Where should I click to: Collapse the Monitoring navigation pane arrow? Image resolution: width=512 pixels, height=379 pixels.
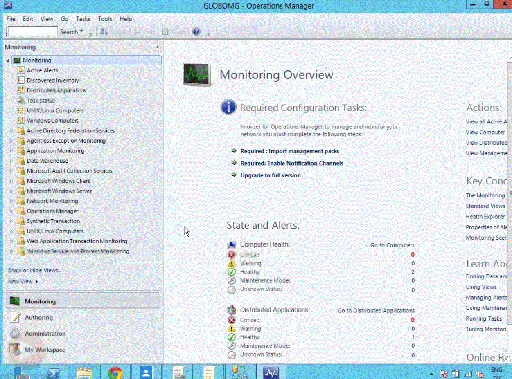(158, 47)
